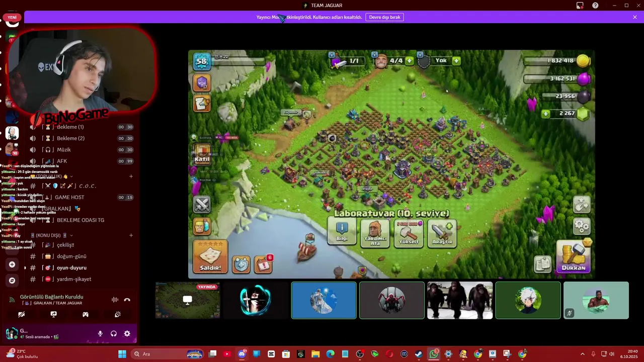This screenshot has height=362, width=644.
Task: Select the monkeys participant tile
Action: (460, 301)
